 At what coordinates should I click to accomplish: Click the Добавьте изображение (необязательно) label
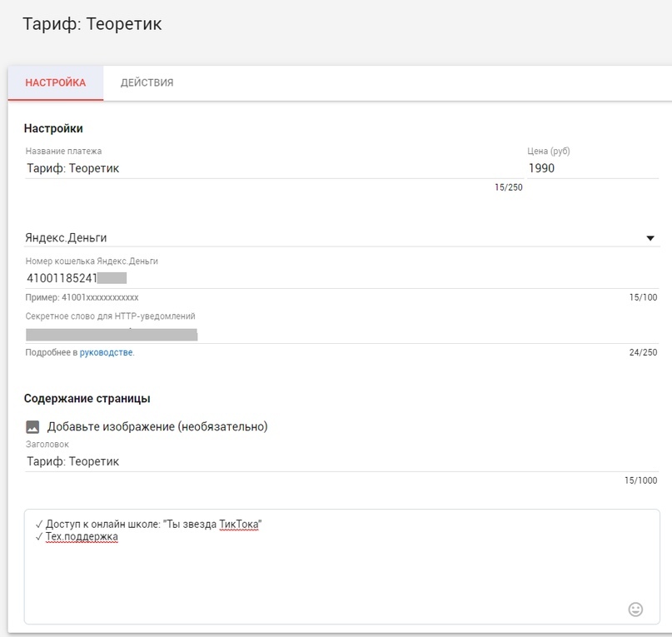pyautogui.click(x=157, y=426)
